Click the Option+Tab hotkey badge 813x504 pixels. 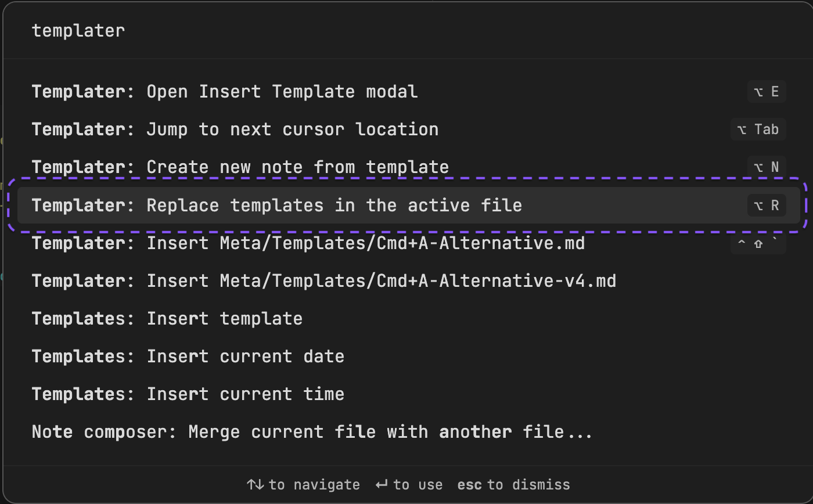click(x=758, y=129)
